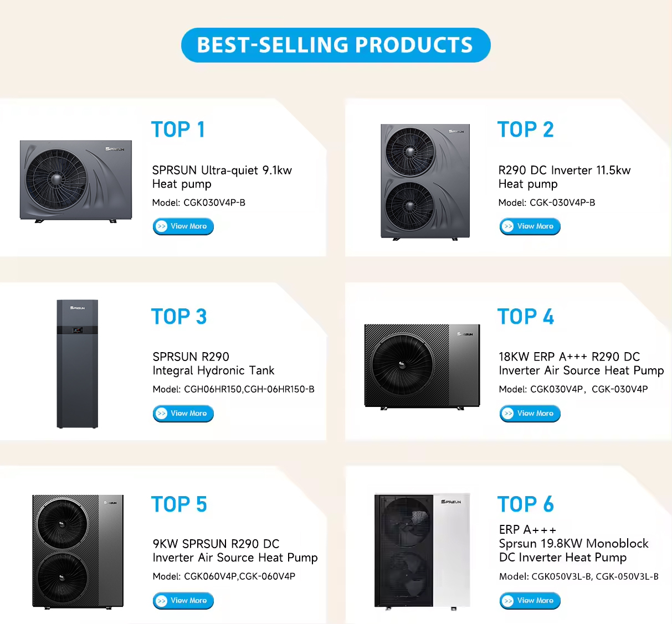The height and width of the screenshot is (624, 672).
Task: Click View More under TOP 4 product
Action: pos(530,414)
